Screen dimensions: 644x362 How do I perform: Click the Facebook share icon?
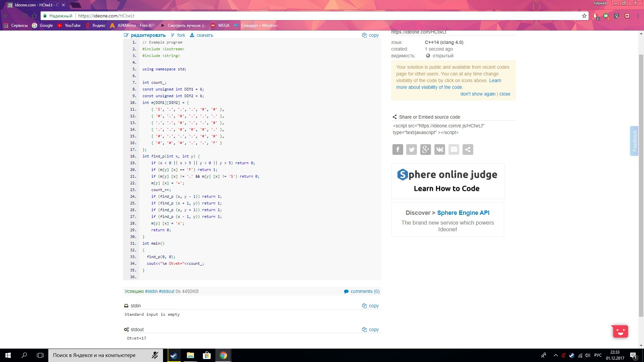[397, 149]
